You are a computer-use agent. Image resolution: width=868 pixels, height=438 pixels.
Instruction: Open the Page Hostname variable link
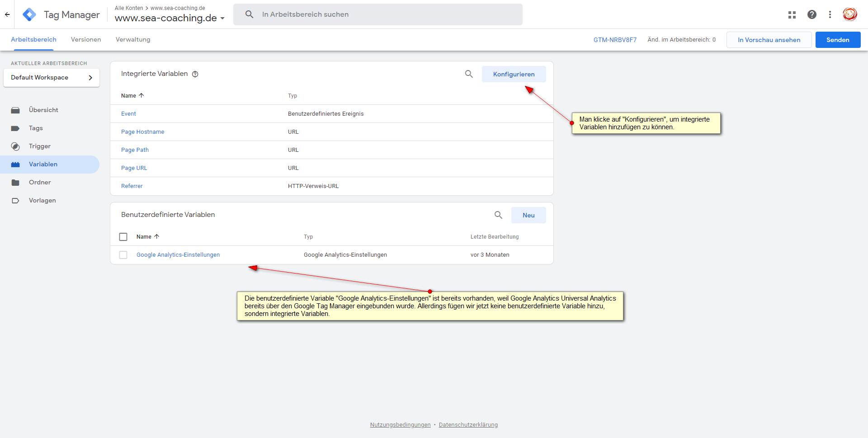coord(143,132)
